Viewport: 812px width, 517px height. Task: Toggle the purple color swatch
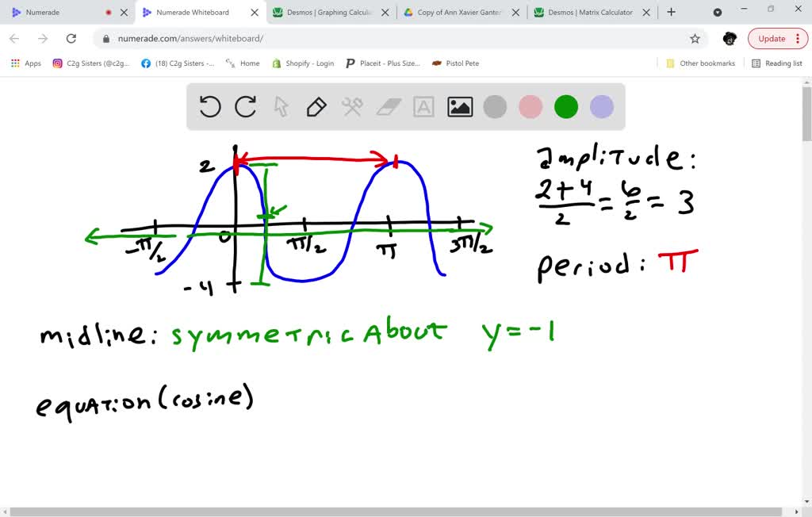[601, 105]
